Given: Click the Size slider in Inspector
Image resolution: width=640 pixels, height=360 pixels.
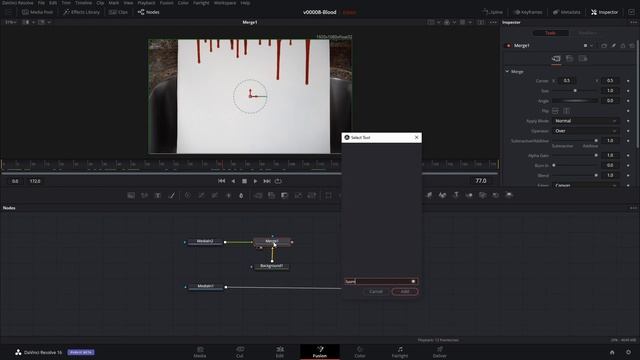Looking at the screenshot, I should (575, 91).
